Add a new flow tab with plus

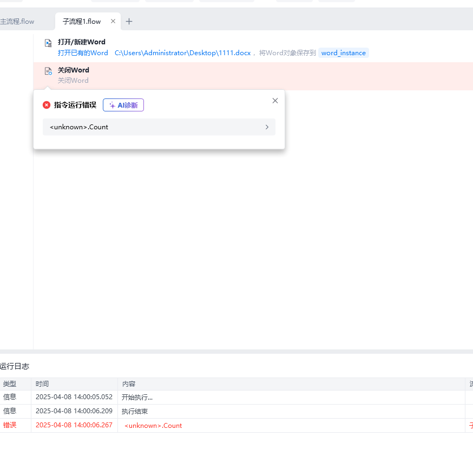point(129,22)
